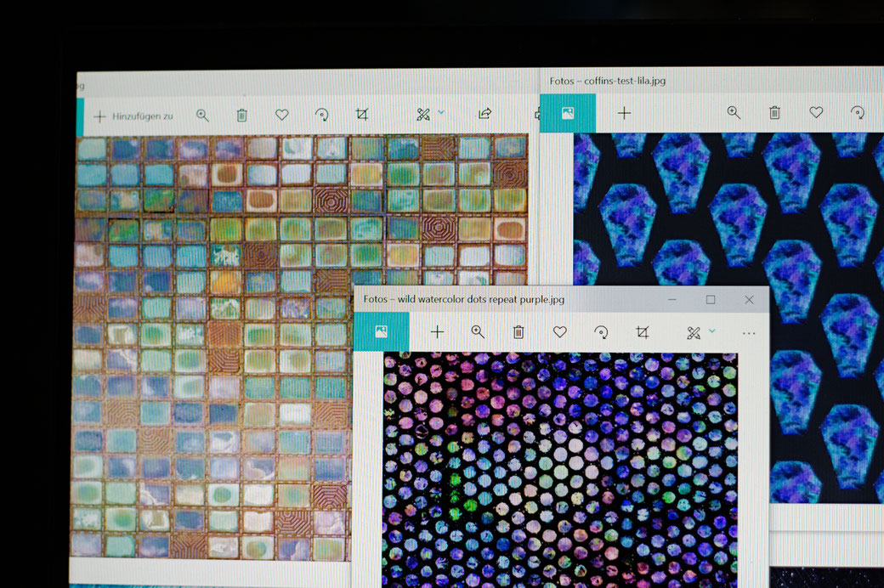
Task: Click the title 'Fotos – coffins-test-lila.jpg'
Action: 607,81
